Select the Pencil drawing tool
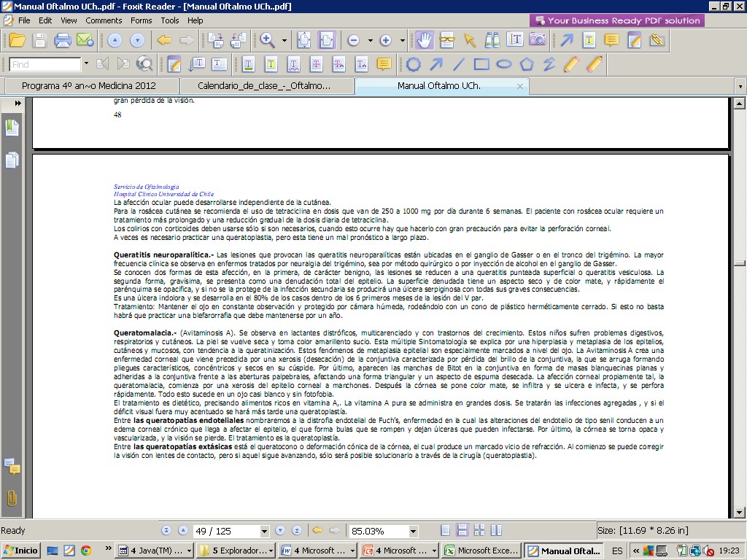This screenshot has width=747, height=560. [x=571, y=64]
